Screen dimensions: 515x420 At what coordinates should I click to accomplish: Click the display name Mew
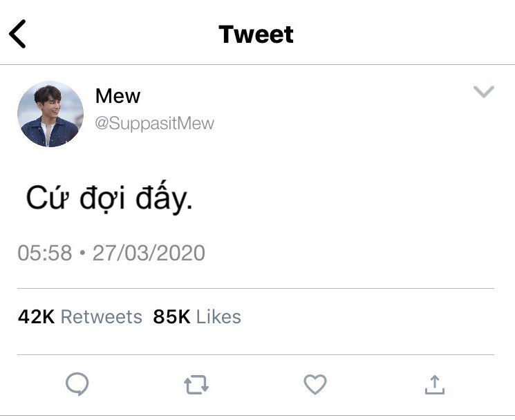pos(118,96)
